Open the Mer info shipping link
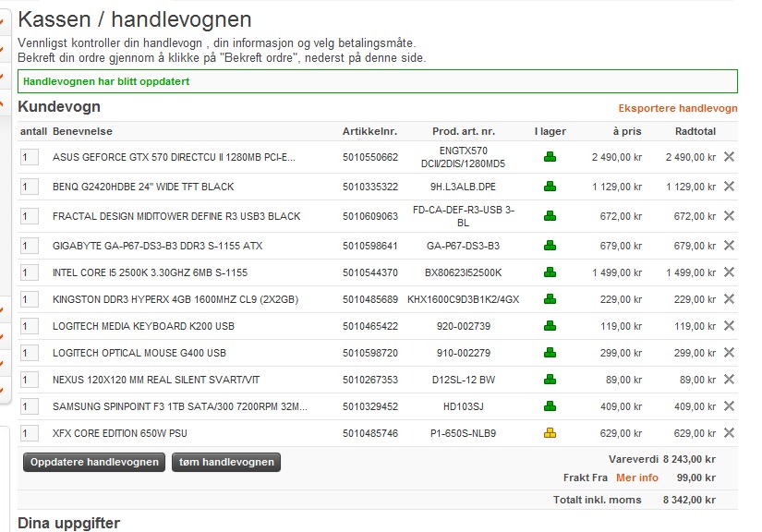The height and width of the screenshot is (532, 762). point(636,478)
